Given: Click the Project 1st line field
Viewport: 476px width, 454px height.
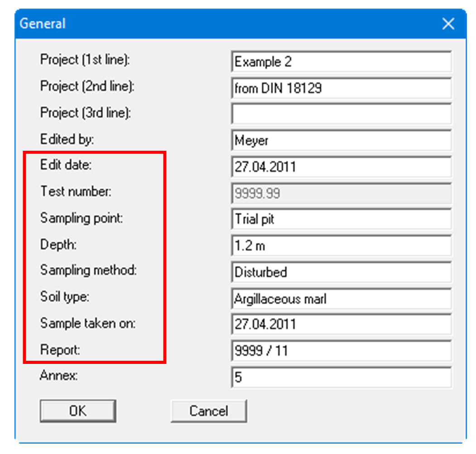Looking at the screenshot, I should point(341,62).
